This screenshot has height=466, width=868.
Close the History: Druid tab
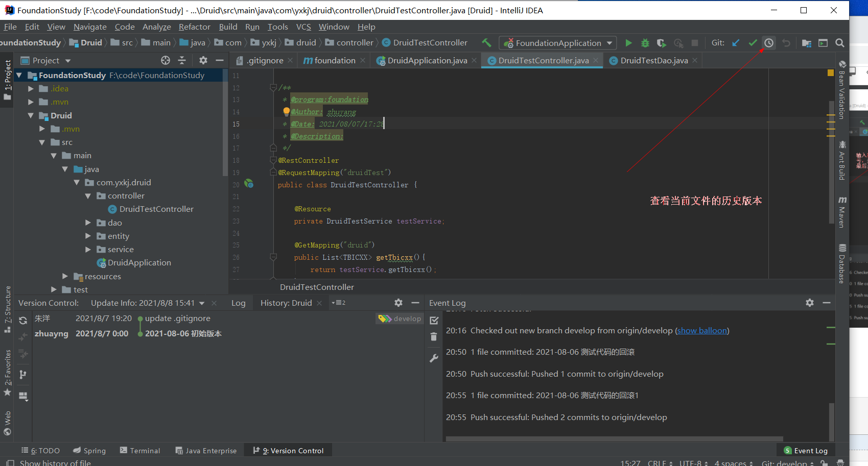tap(319, 303)
